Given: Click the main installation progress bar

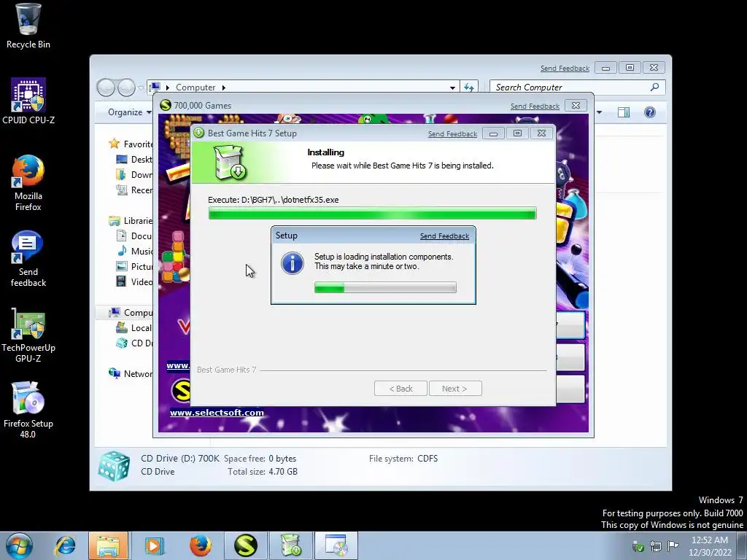Looking at the screenshot, I should click(x=372, y=214).
